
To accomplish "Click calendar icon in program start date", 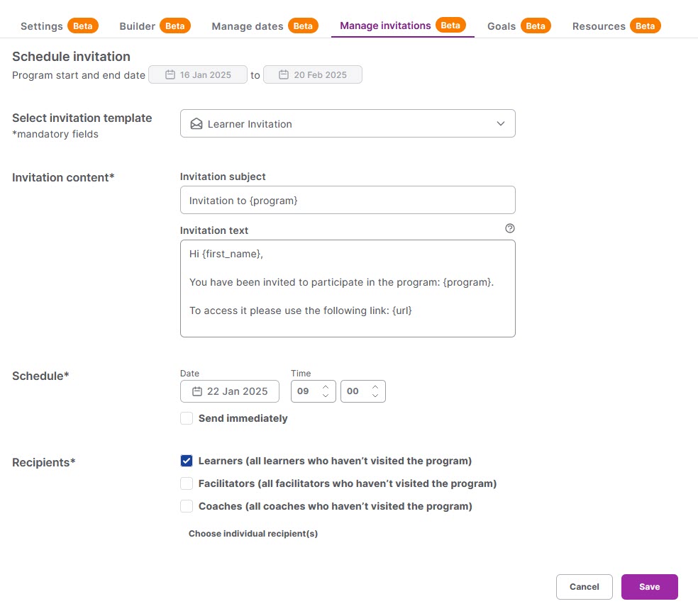I will pyautogui.click(x=170, y=74).
